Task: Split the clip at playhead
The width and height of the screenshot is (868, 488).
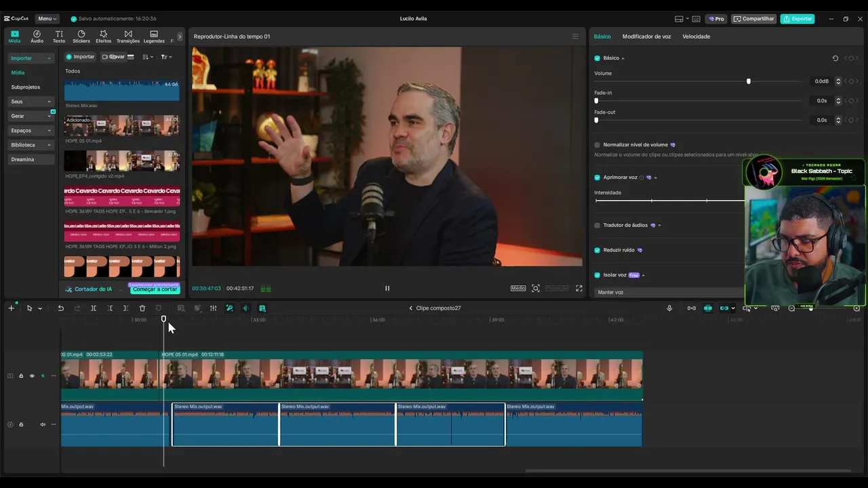Action: pyautogui.click(x=94, y=308)
